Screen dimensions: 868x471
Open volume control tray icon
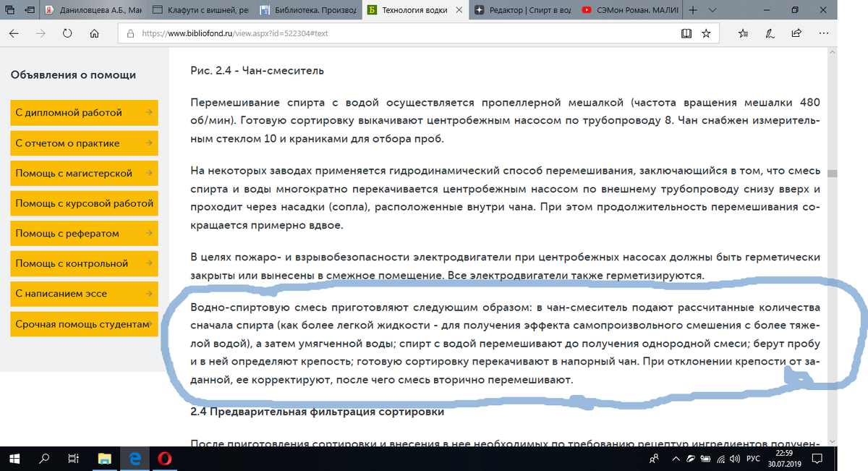click(x=734, y=459)
